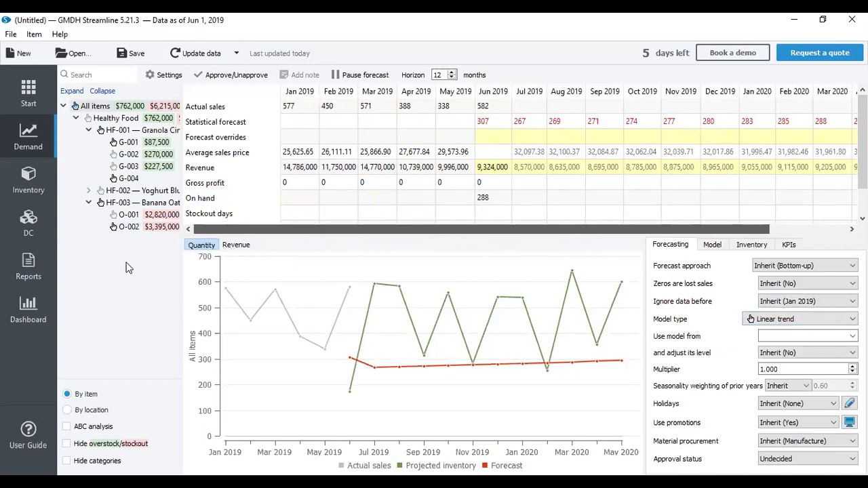This screenshot has height=488, width=868.
Task: Open the Use model from dropdown
Action: [808, 336]
